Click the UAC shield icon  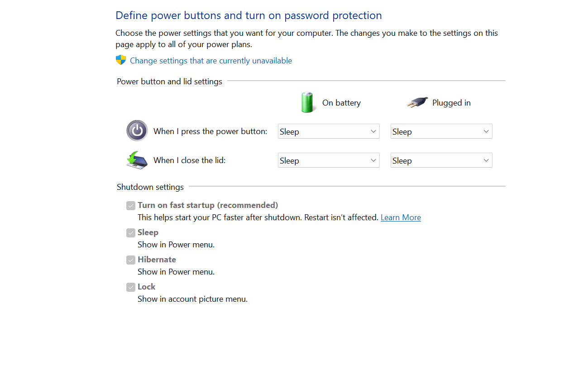click(x=121, y=60)
